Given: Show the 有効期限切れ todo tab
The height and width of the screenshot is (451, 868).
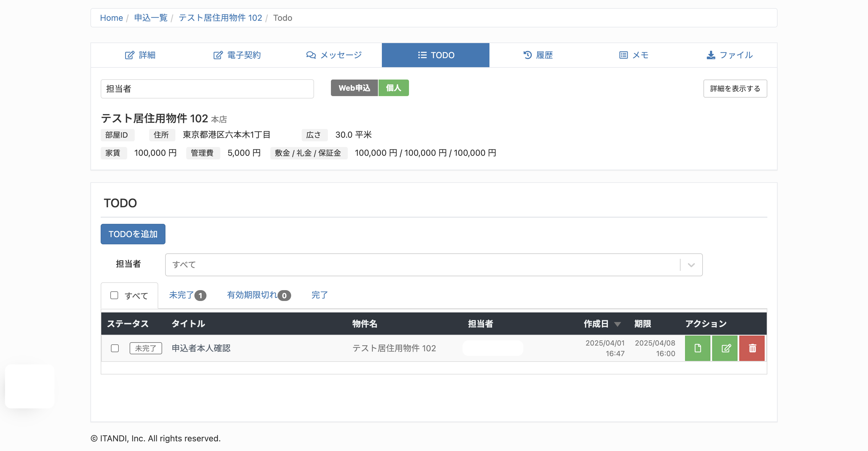Looking at the screenshot, I should coord(259,295).
